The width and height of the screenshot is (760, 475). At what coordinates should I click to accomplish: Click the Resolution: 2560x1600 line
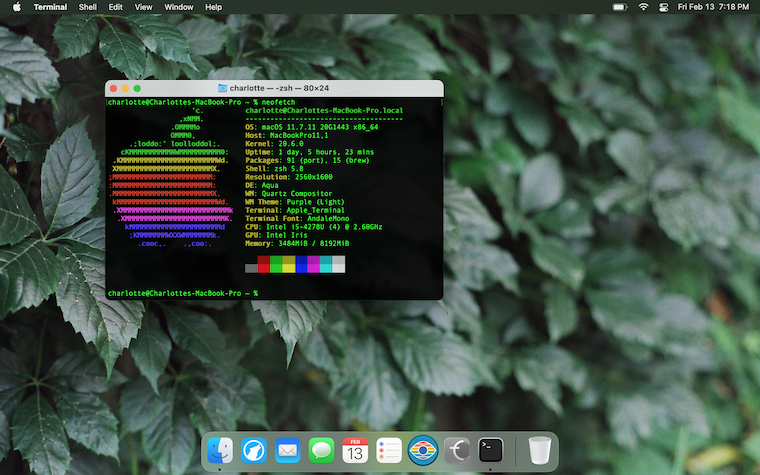[x=289, y=177]
